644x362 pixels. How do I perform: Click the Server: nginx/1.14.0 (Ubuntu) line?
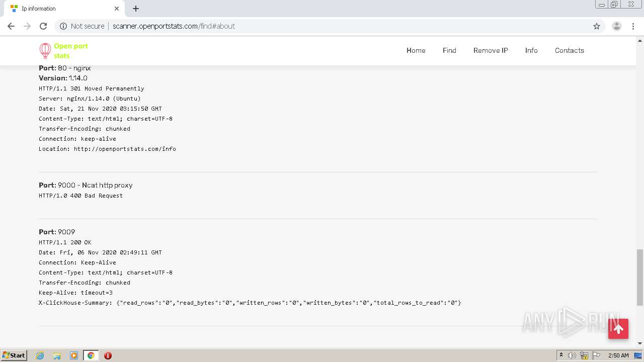coord(90,99)
